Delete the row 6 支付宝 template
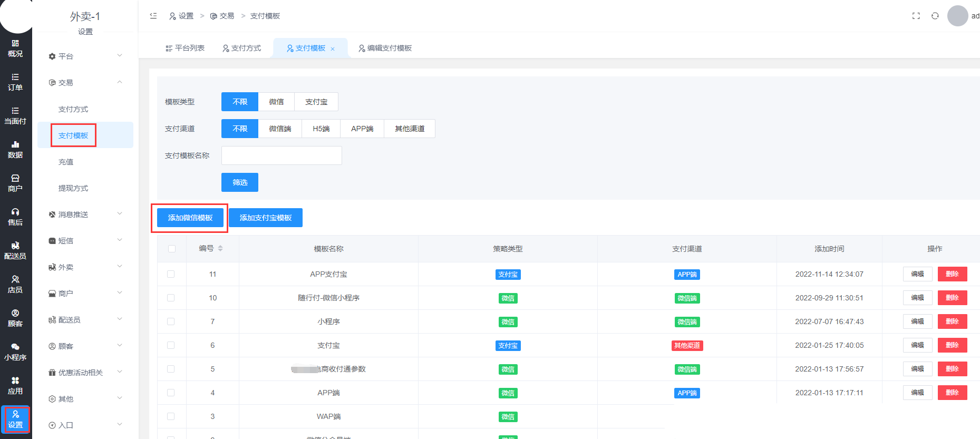Viewport: 980px width, 439px height. (x=952, y=345)
